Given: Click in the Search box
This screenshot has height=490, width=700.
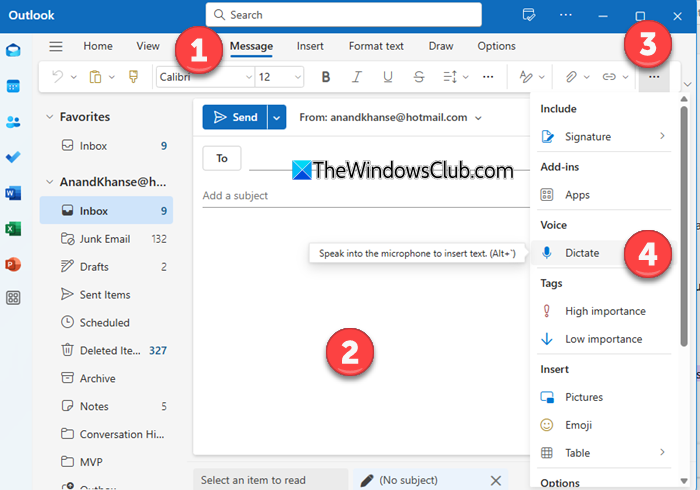Looking at the screenshot, I should pyautogui.click(x=343, y=15).
